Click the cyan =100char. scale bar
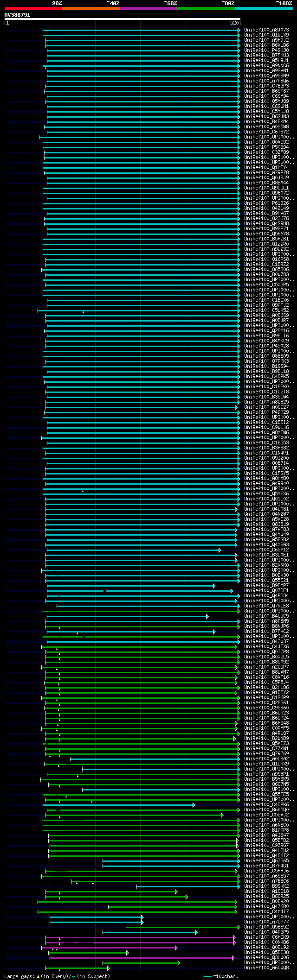Image resolution: width=297 pixels, height=980 pixels. click(x=207, y=976)
